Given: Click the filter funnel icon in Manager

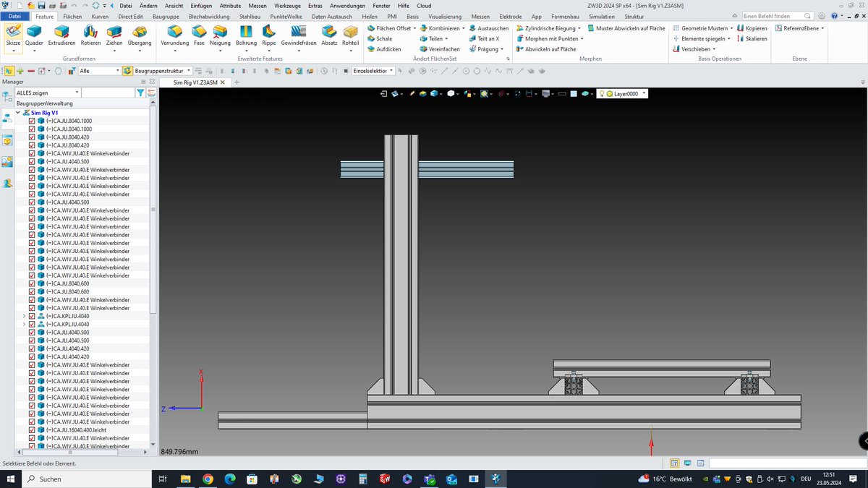Looking at the screenshot, I should (x=140, y=93).
